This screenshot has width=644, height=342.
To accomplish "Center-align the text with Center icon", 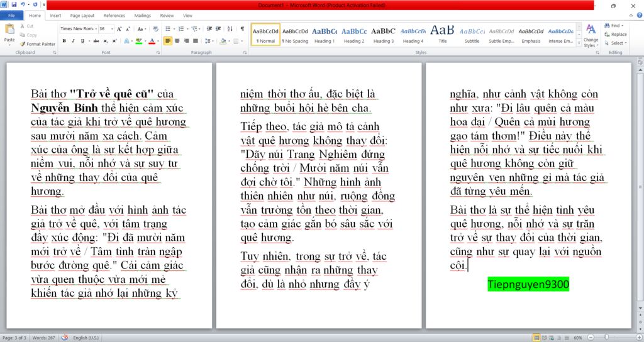I will [177, 41].
